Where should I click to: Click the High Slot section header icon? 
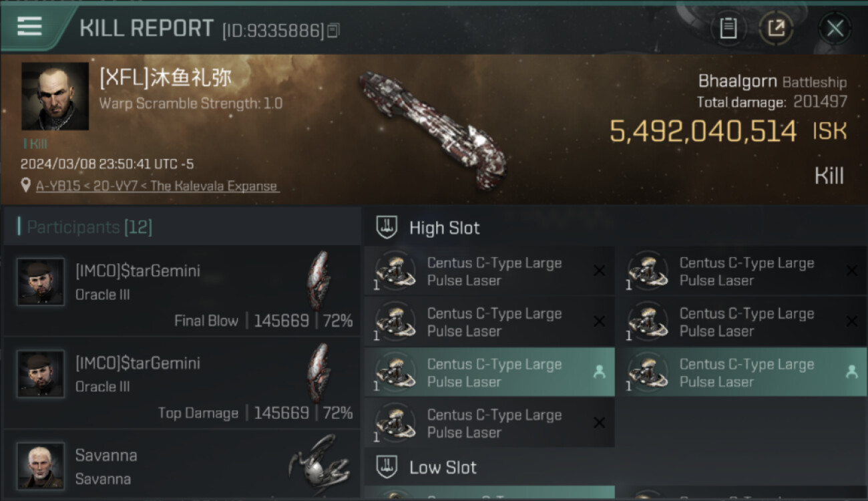coord(387,227)
